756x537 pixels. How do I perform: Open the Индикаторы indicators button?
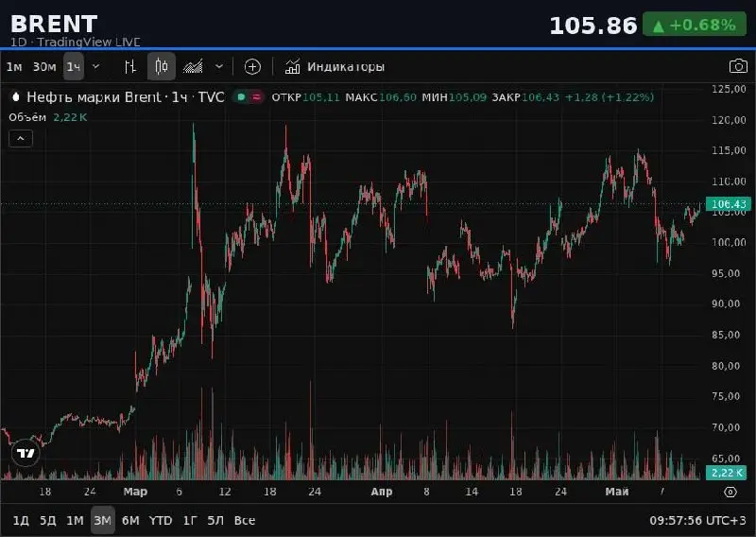335,66
